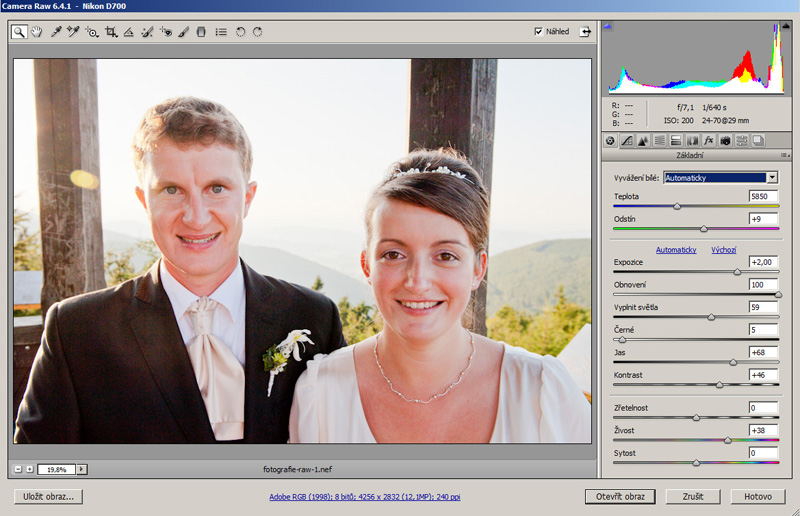Toggle full screen mode icon

pos(585,32)
